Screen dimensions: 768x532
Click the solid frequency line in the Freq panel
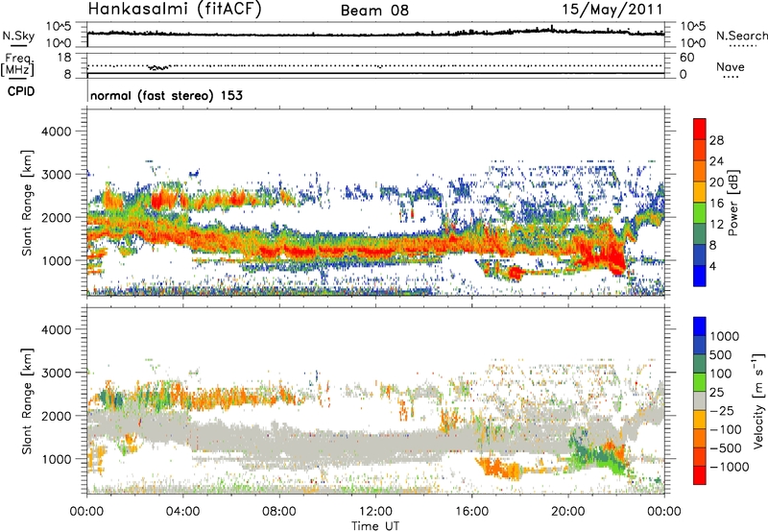tap(375, 74)
